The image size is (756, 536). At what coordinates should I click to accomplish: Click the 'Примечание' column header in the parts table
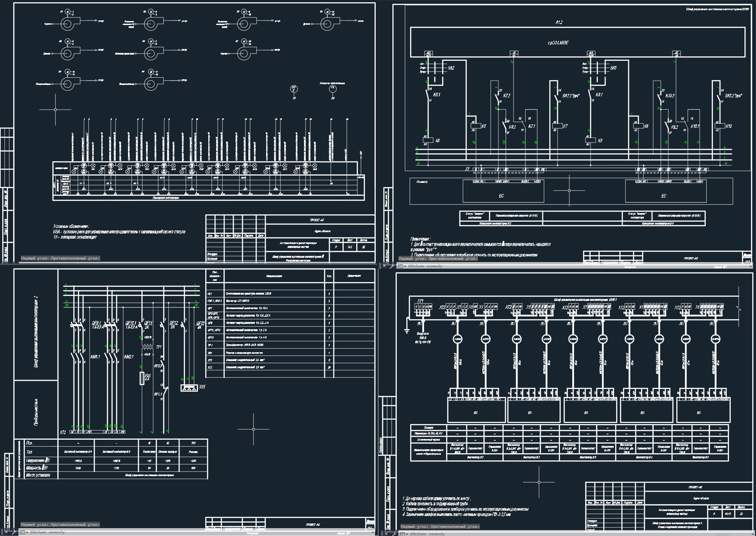tap(354, 276)
